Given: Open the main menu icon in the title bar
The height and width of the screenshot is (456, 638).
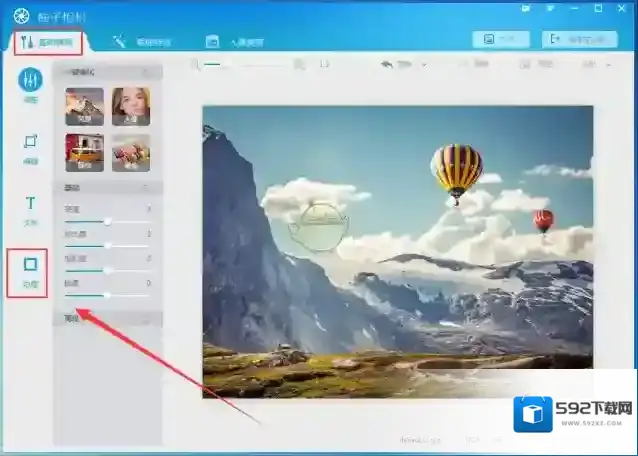Looking at the screenshot, I should pyautogui.click(x=551, y=8).
